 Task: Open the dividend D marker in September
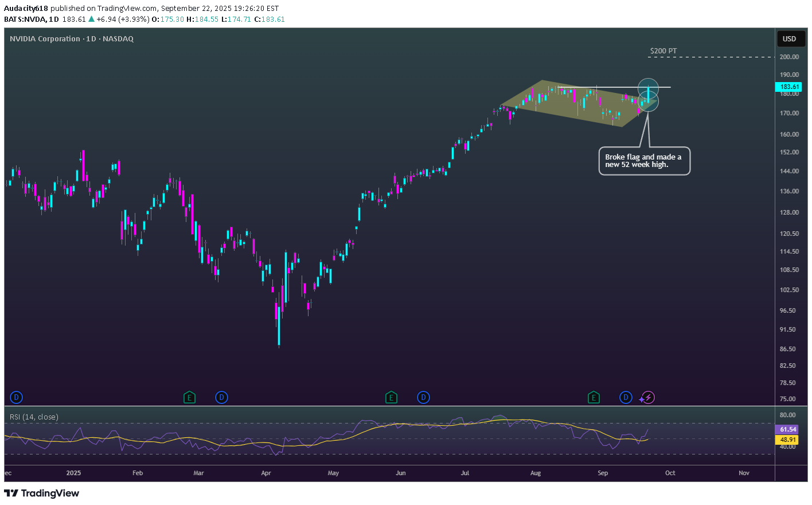tap(626, 397)
